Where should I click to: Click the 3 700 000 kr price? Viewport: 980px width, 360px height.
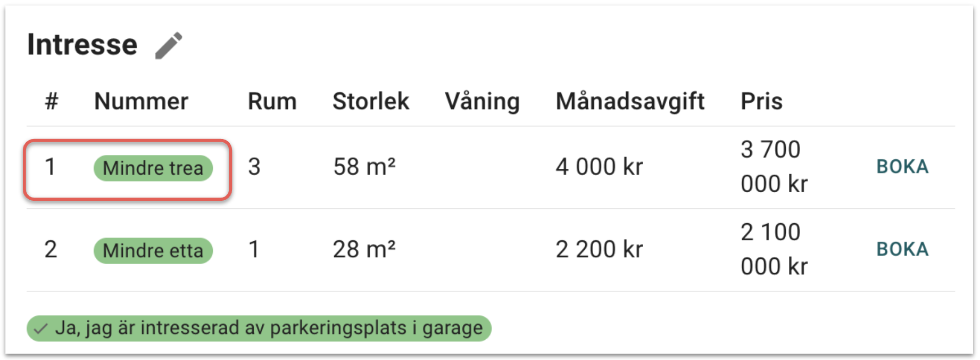click(774, 167)
